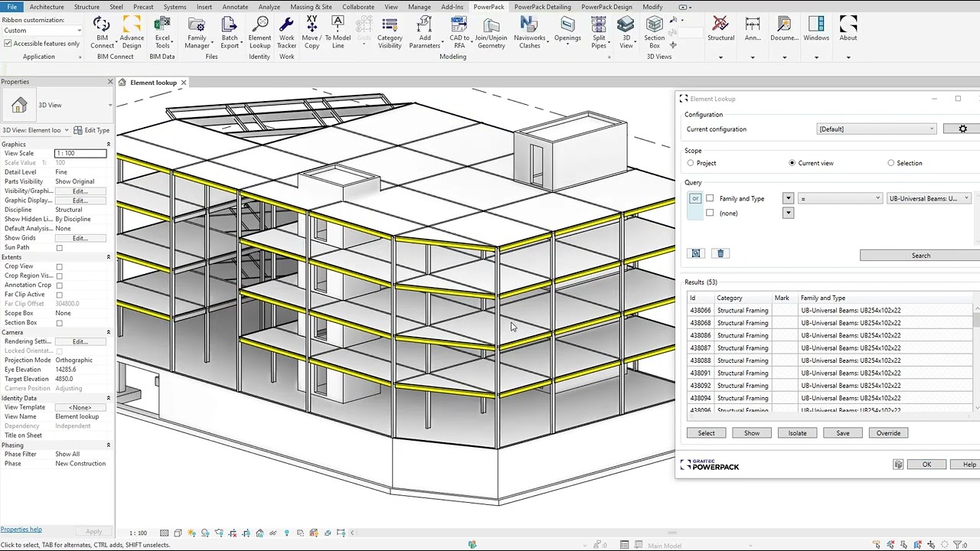Open the File menu
This screenshot has width=980, height=551.
point(12,7)
